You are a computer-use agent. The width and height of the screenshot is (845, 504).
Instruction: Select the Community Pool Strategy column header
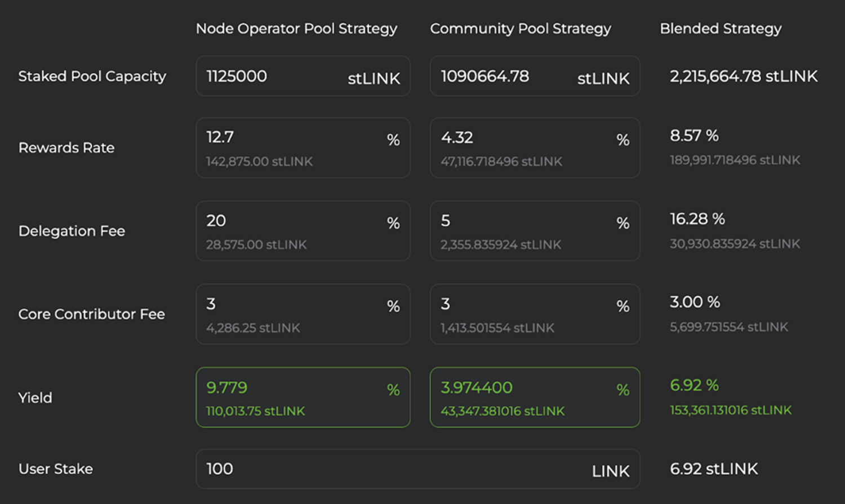click(x=521, y=29)
